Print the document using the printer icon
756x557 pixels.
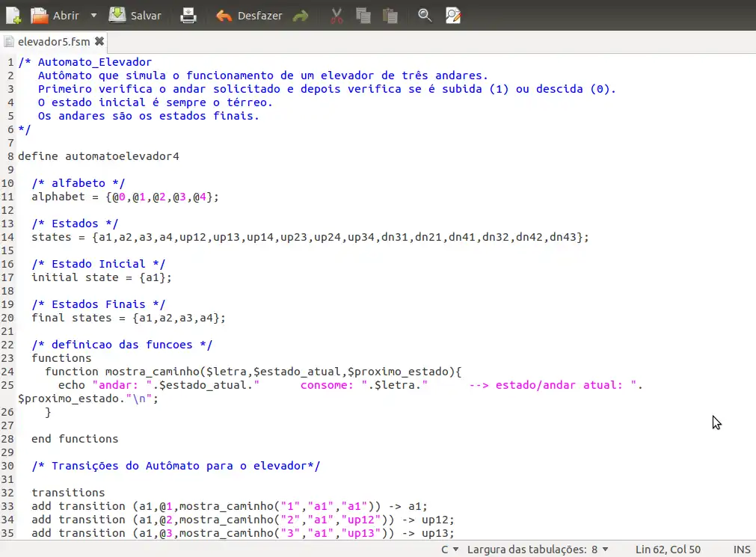click(x=188, y=16)
